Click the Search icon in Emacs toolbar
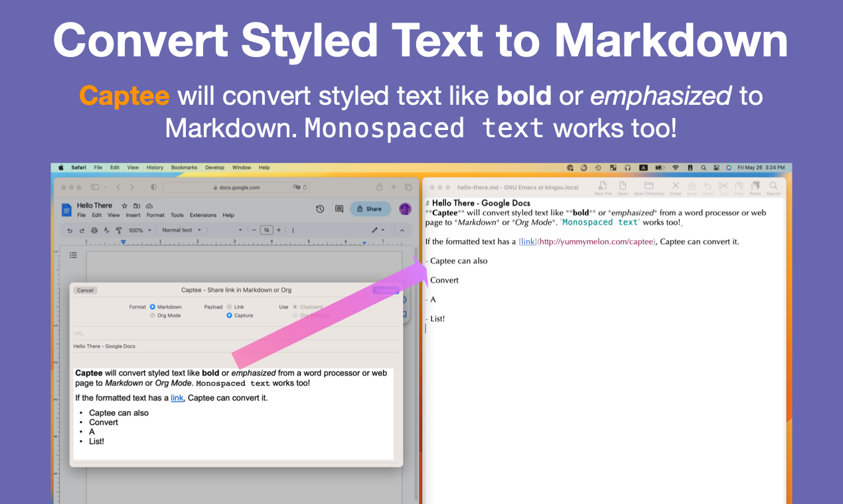Screen dimensions: 843x504 click(x=773, y=186)
